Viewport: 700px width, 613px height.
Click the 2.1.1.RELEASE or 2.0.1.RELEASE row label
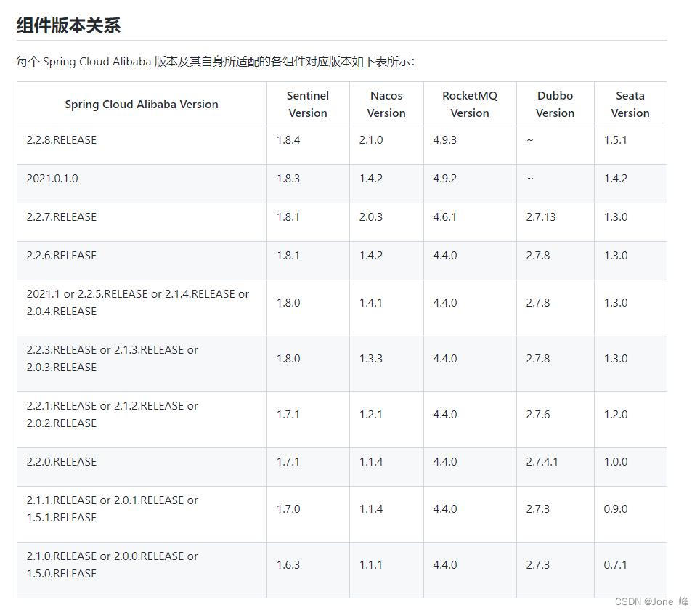coord(112,508)
